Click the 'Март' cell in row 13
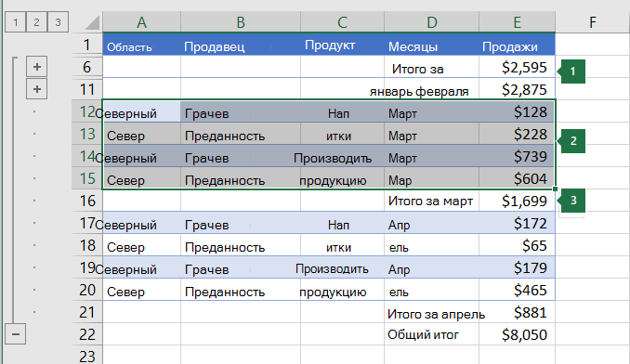Screen dimensions: 630x364 click(x=431, y=134)
